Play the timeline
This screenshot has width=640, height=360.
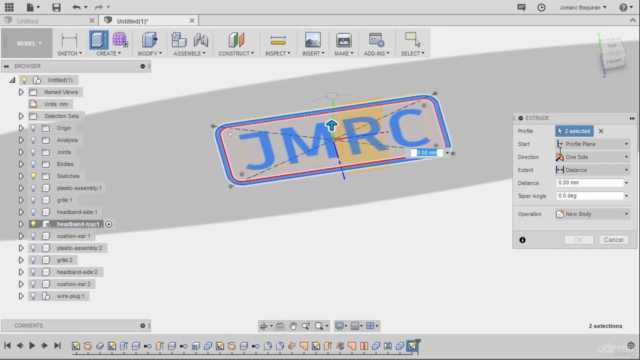tap(32, 346)
